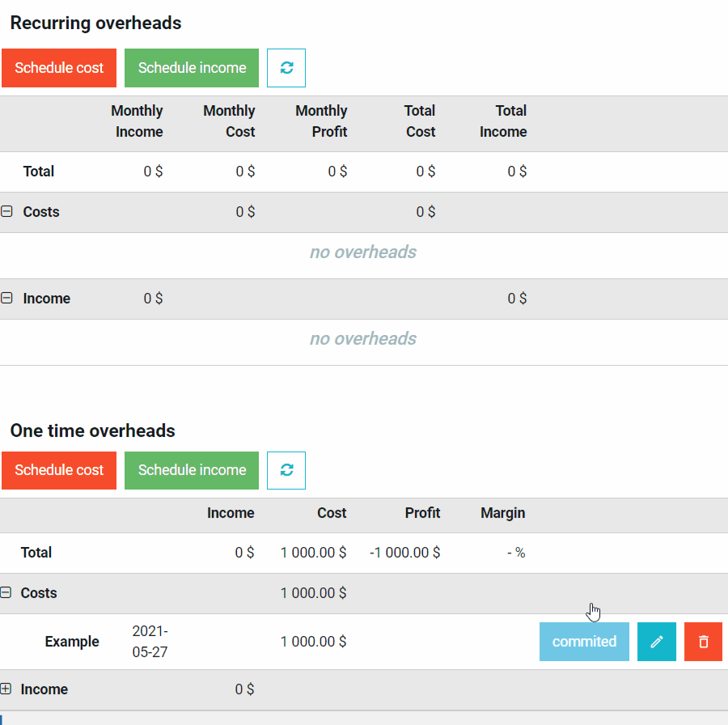
Task: Edit the Example cost with pencil icon
Action: pos(657,642)
